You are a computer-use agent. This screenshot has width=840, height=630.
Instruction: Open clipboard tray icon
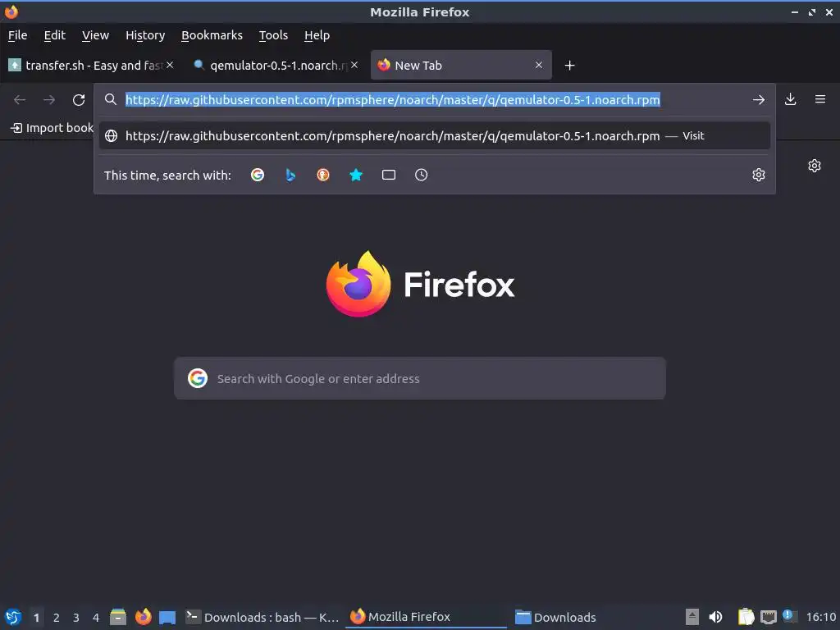click(745, 617)
